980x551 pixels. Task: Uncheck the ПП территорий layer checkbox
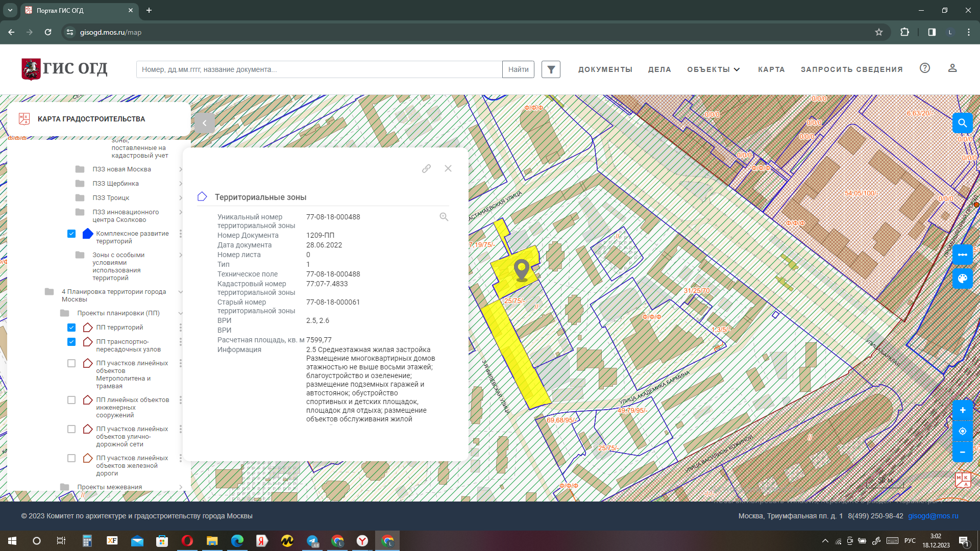(x=71, y=328)
